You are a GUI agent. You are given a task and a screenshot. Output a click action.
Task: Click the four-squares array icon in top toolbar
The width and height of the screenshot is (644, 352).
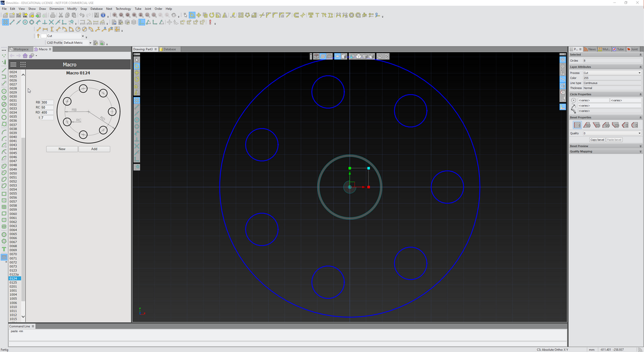point(241,15)
